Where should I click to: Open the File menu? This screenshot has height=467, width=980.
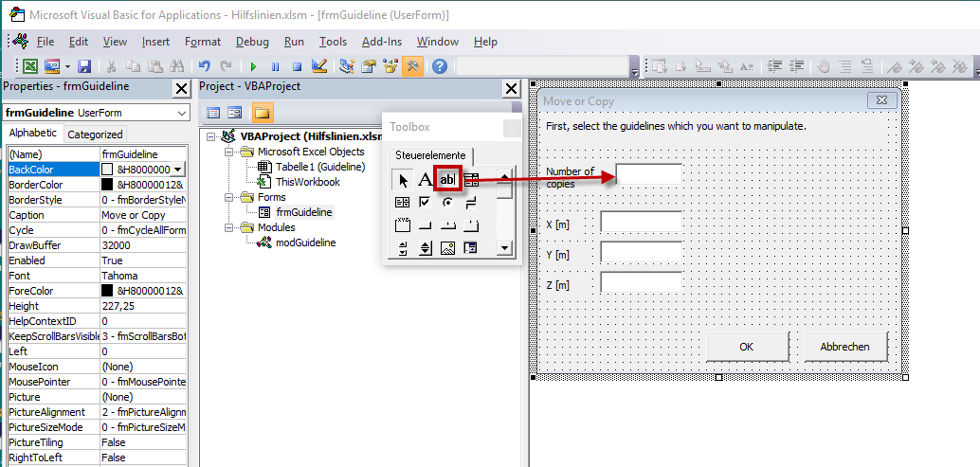(45, 42)
